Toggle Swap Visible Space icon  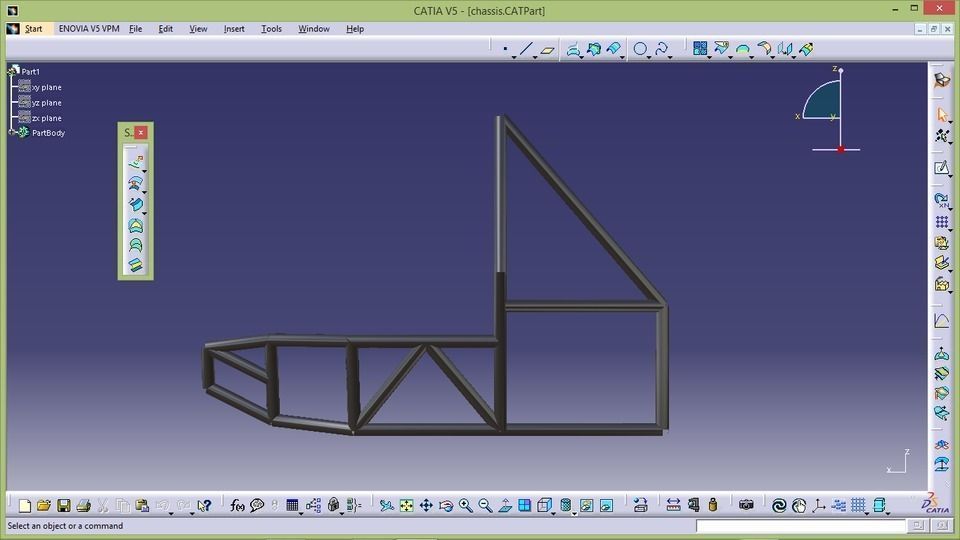606,505
